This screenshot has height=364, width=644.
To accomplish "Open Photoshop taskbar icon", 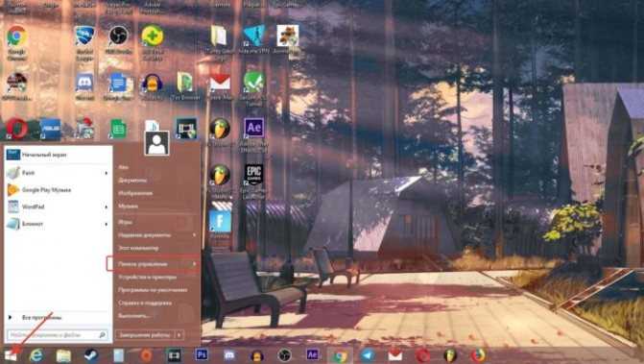I will (202, 354).
